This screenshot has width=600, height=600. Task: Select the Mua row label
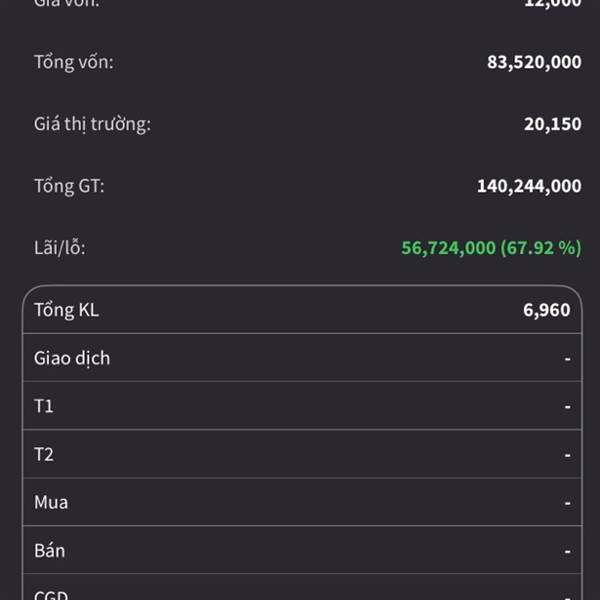coord(51,502)
